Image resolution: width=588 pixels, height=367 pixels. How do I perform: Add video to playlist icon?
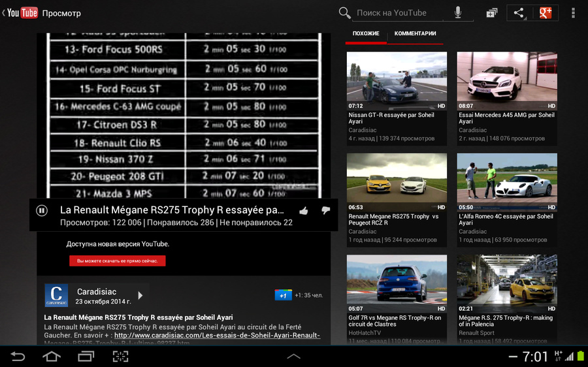pyautogui.click(x=491, y=13)
